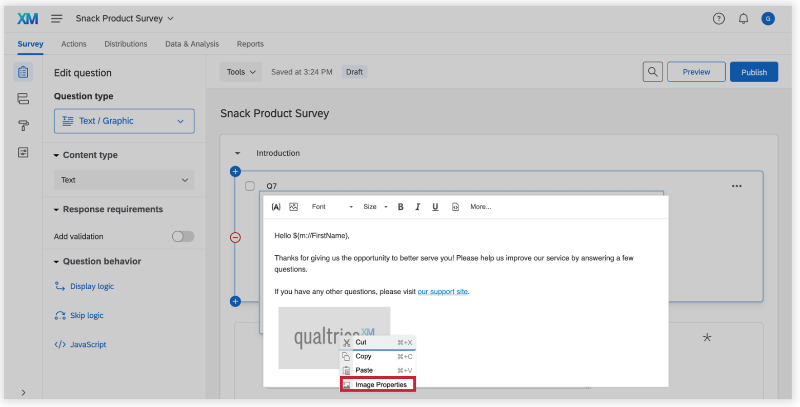
Task: Apply bold formatting in the editor
Action: (400, 207)
